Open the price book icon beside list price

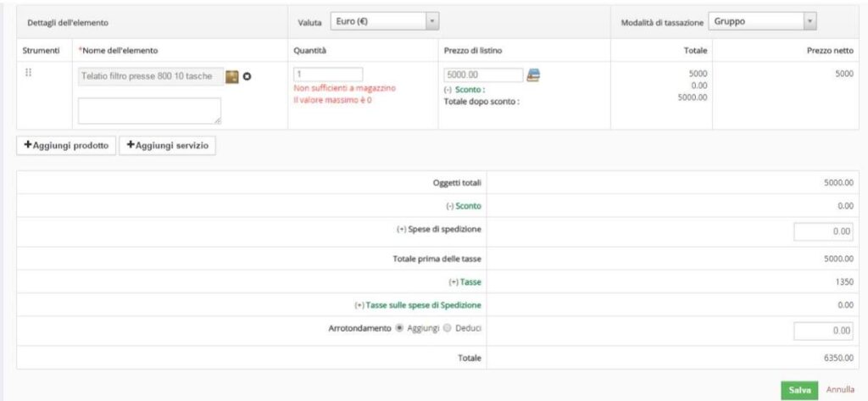click(x=533, y=75)
